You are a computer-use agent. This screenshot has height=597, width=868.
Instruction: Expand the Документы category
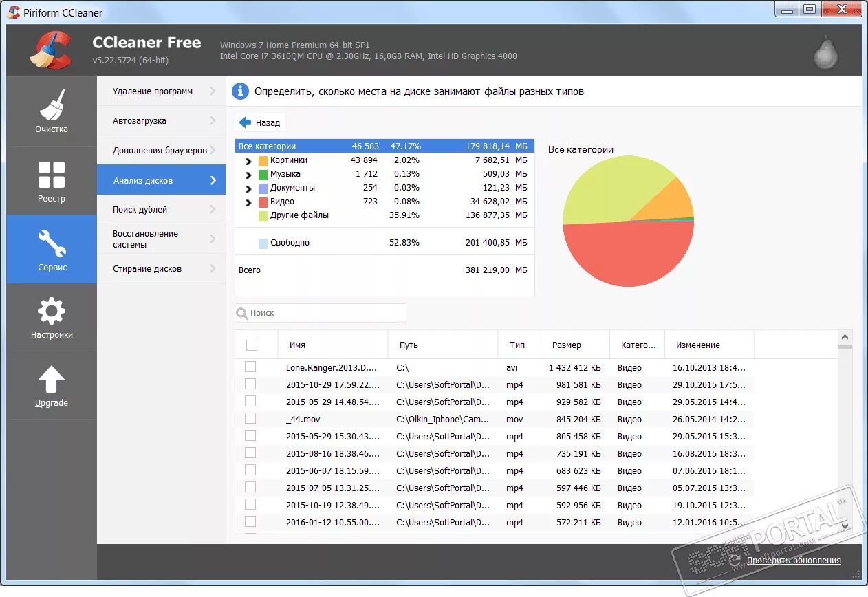pyautogui.click(x=248, y=188)
